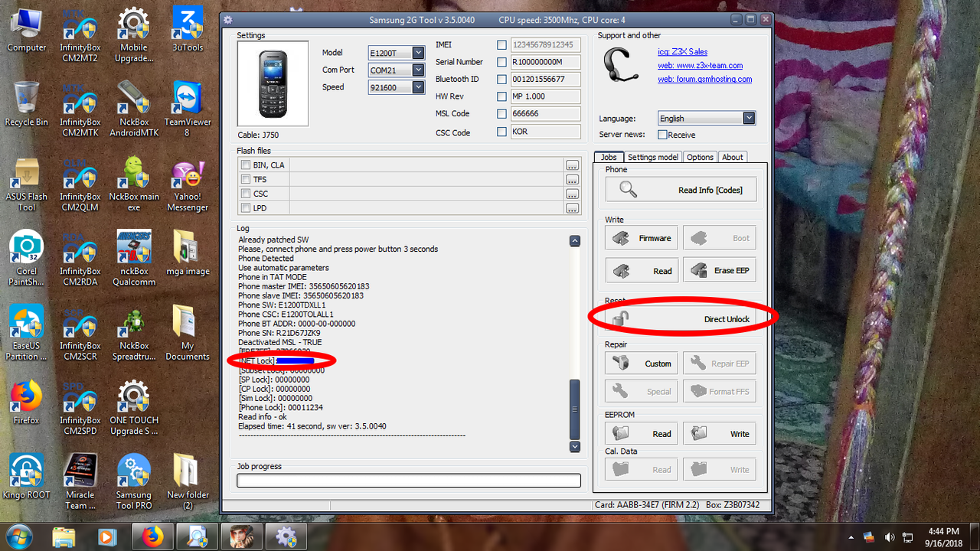Launch Kingo ROOT shortcut
The height and width of the screenshot is (551, 980).
27,477
